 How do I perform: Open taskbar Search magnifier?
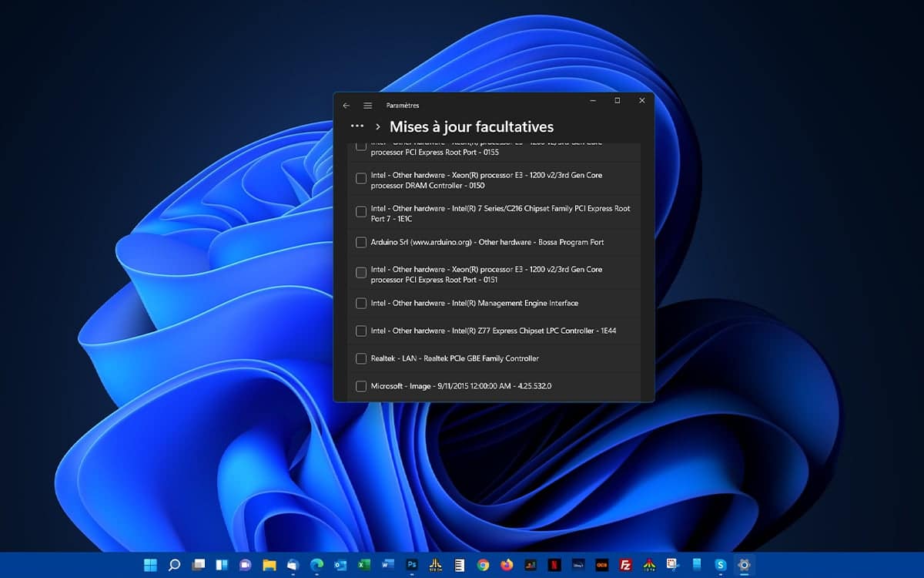174,565
